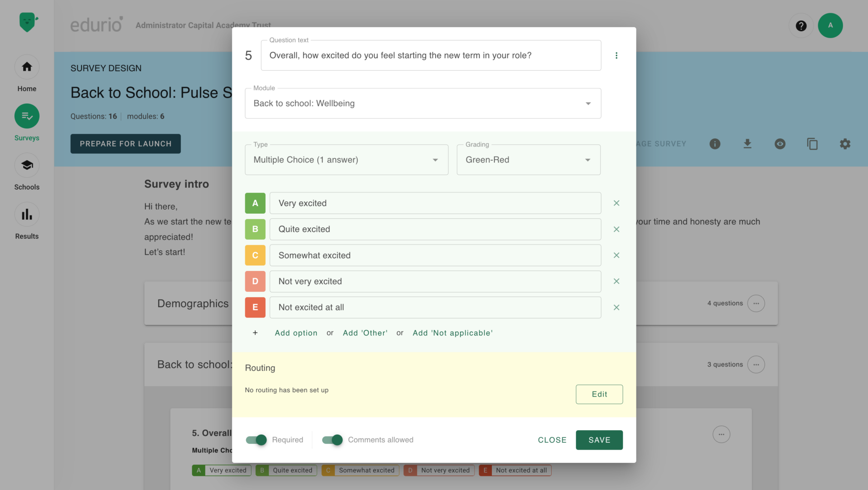Click the light green B color badge

[255, 229]
